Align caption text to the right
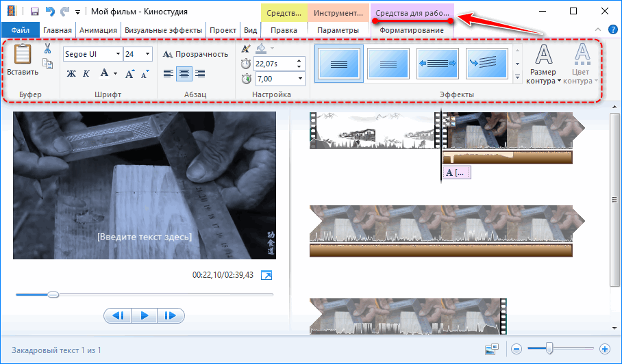 (200, 74)
